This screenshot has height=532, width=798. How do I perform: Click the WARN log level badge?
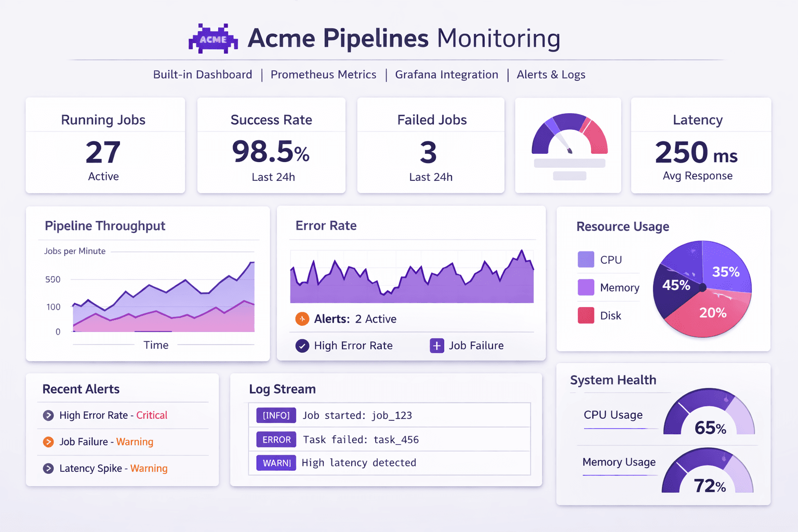click(276, 463)
